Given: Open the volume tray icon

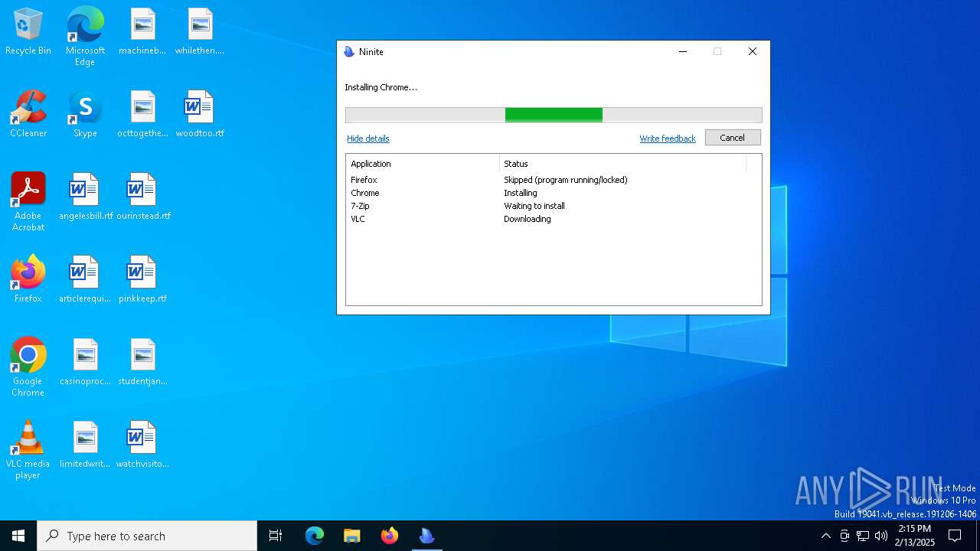Looking at the screenshot, I should [x=881, y=536].
